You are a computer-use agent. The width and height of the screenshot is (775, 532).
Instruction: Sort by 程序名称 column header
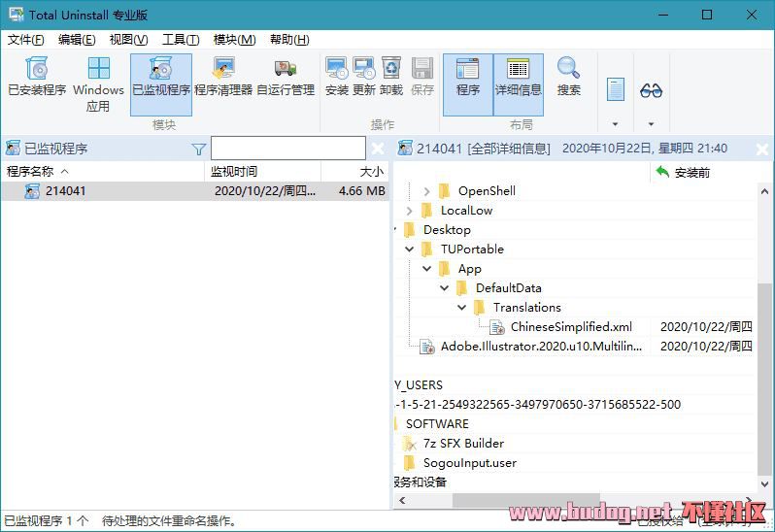coord(103,172)
